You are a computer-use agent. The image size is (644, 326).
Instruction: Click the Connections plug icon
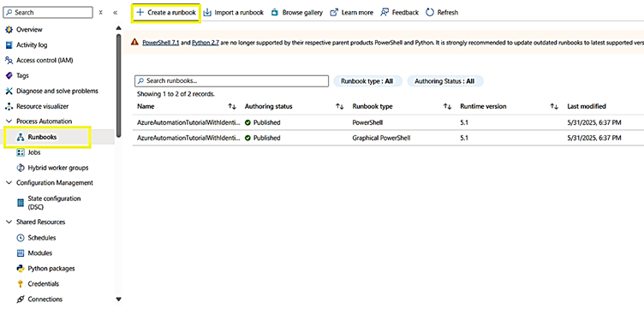21,299
